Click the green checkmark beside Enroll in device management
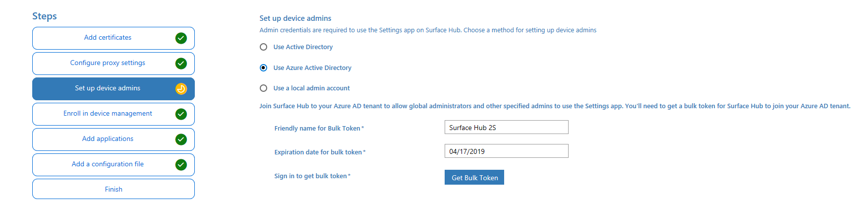 [x=181, y=114]
